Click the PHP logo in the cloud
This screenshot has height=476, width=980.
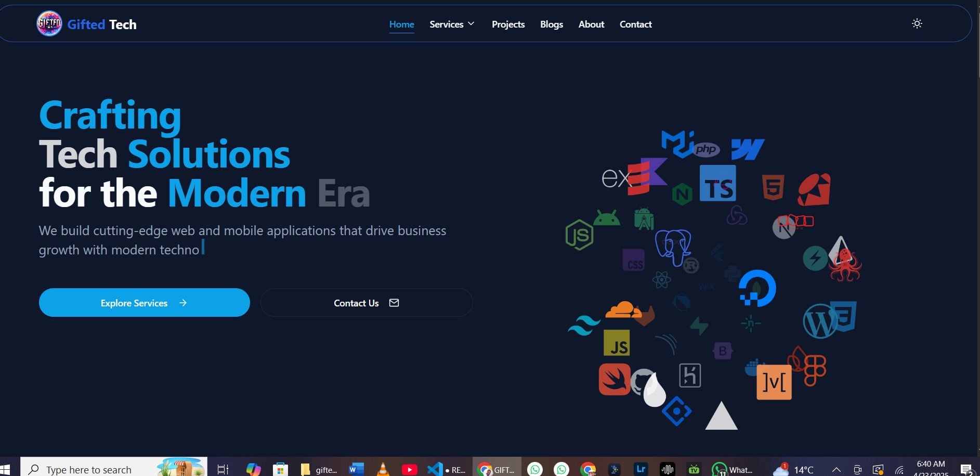pyautogui.click(x=705, y=150)
